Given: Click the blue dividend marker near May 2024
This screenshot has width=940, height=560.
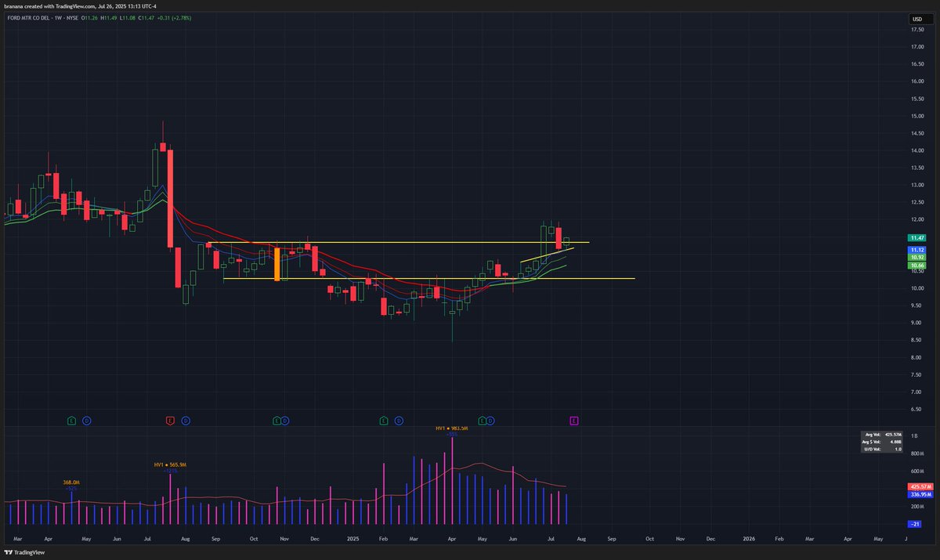Looking at the screenshot, I should (x=87, y=421).
